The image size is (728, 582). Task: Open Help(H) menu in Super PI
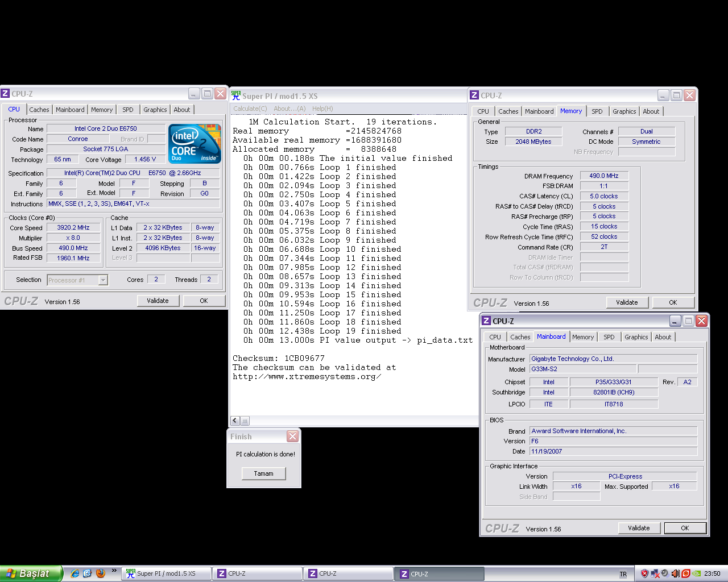[x=322, y=109]
